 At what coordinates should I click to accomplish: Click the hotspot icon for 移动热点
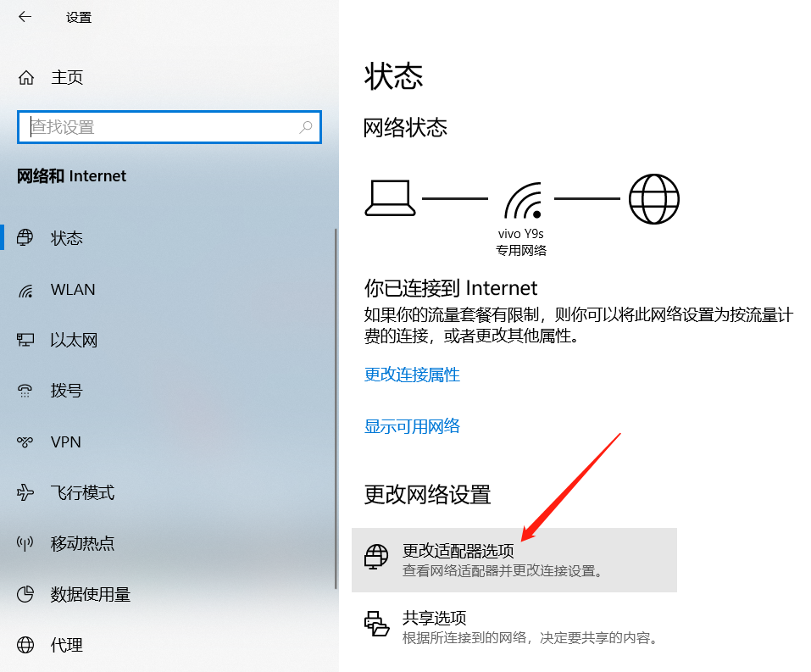pos(25,543)
